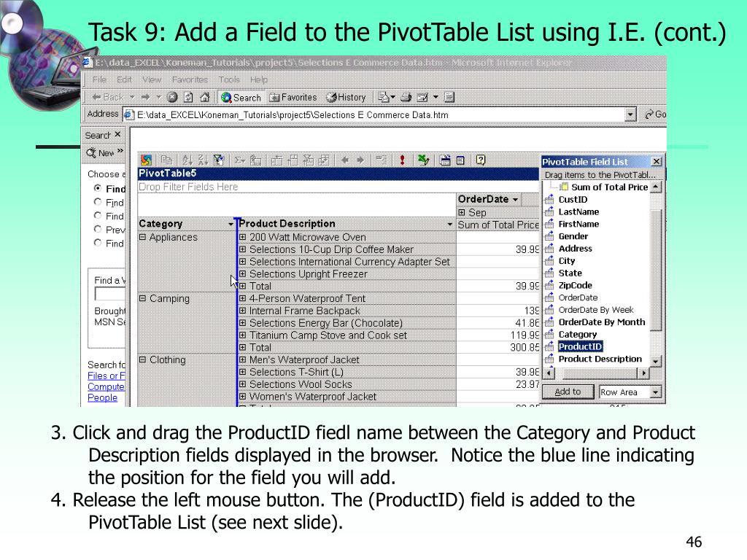Click the Discuss icon in browser toolbar
747x560 pixels.
(x=449, y=97)
